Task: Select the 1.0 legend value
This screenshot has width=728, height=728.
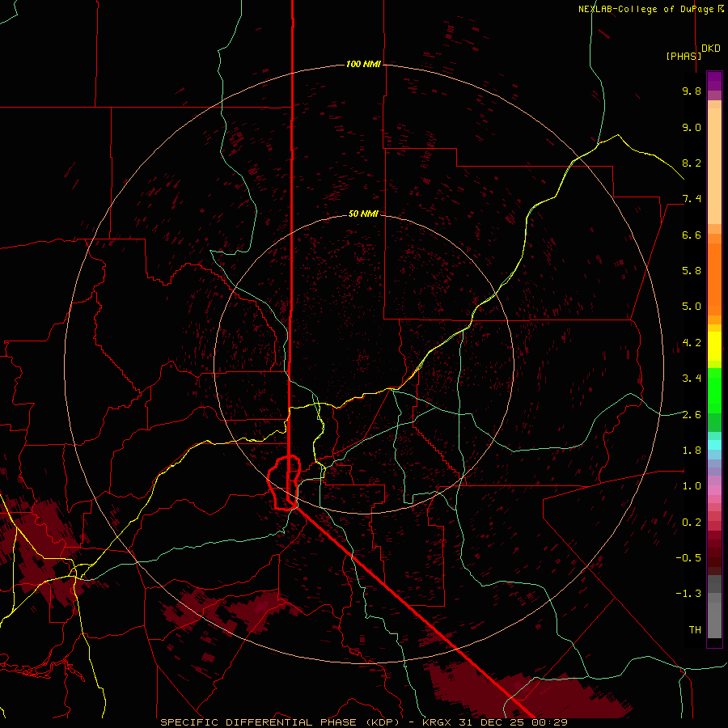Action: pyautogui.click(x=692, y=486)
